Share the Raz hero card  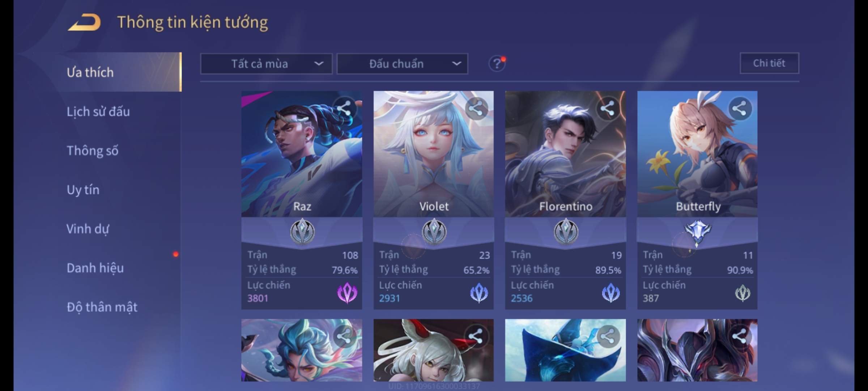[x=344, y=108]
